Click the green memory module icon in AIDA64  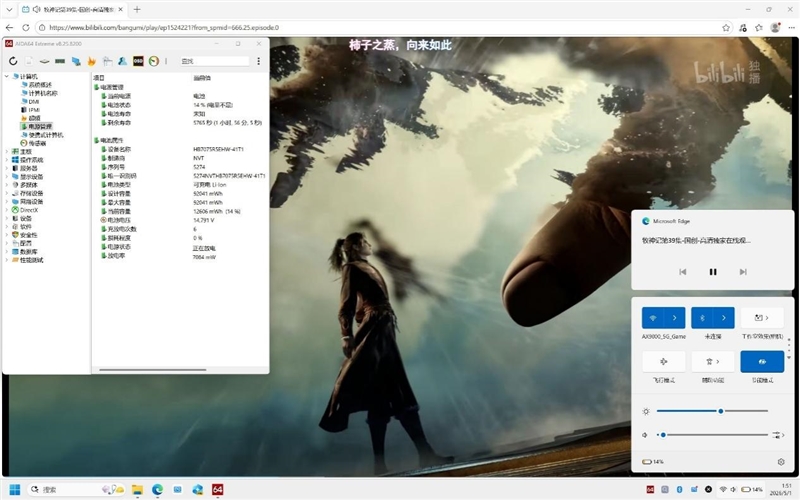click(60, 61)
